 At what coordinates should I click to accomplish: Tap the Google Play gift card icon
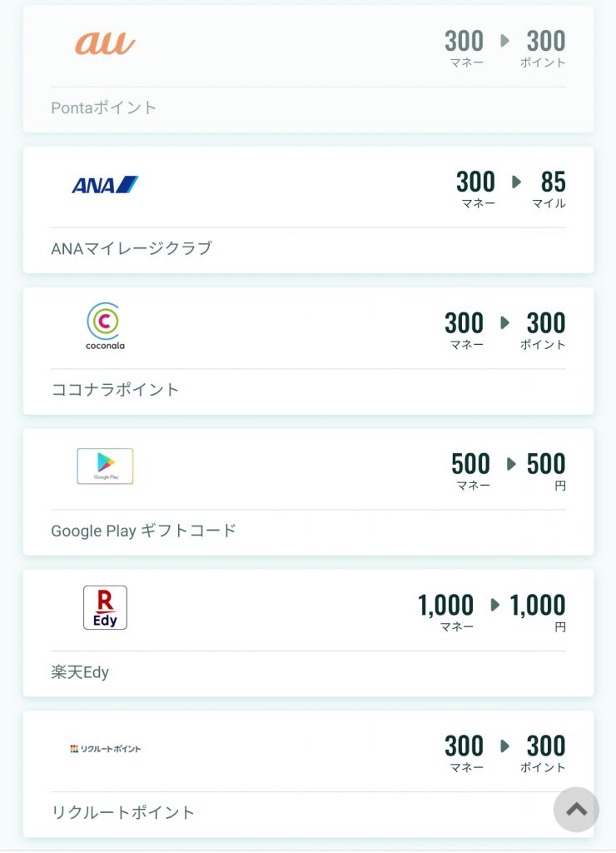click(x=105, y=466)
